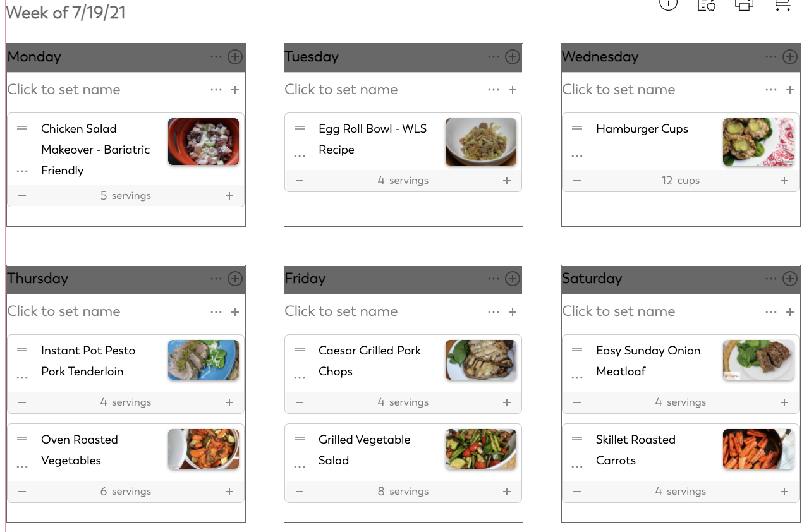The image size is (809, 532).
Task: Add a recipe to Friday using the plus circle
Action: tap(512, 279)
